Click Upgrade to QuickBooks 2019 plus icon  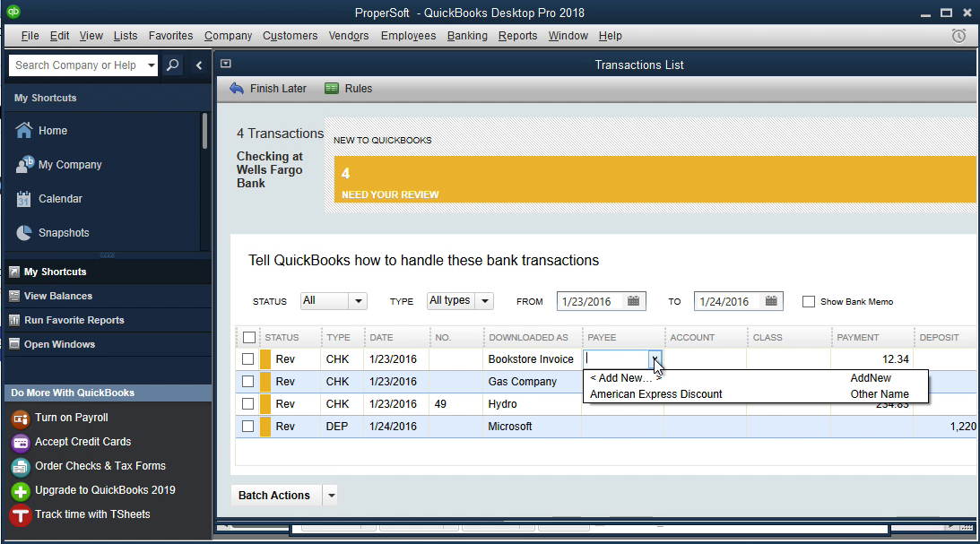pos(21,491)
